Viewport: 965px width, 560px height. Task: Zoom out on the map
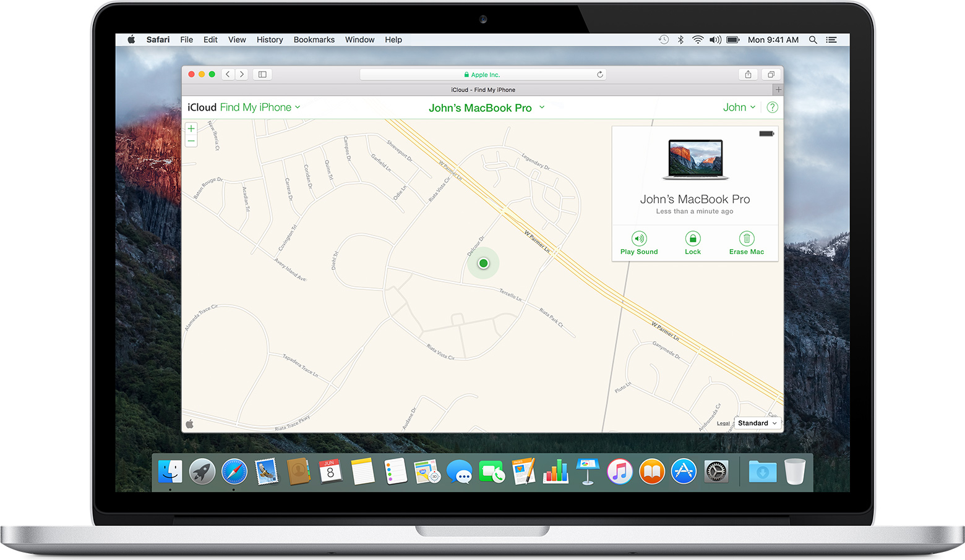tap(191, 142)
